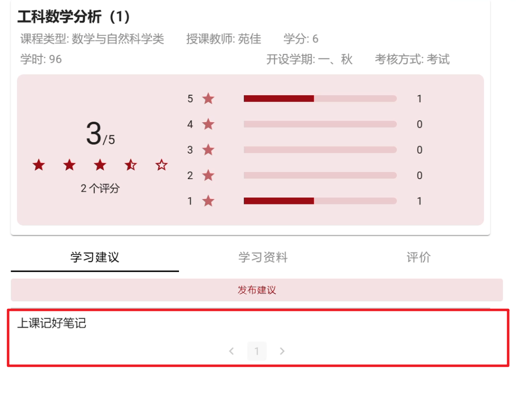The height and width of the screenshot is (420, 516).
Task: Switch to the 评价 tab
Action: pyautogui.click(x=418, y=257)
